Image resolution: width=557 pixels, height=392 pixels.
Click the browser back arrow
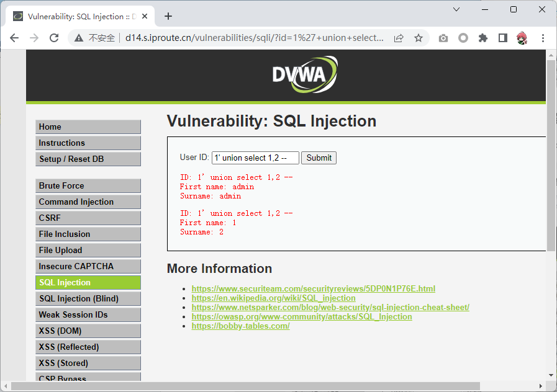click(14, 38)
